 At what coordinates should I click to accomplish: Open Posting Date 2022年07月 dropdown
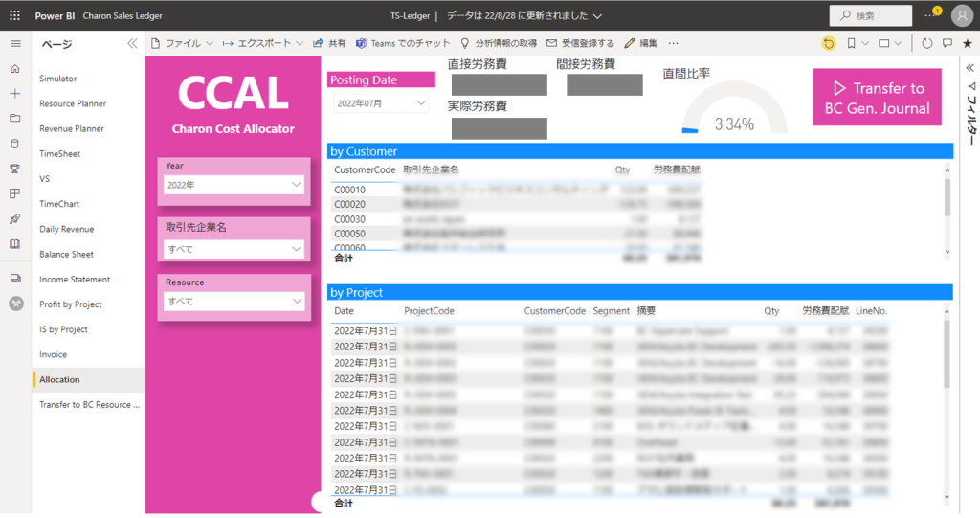click(381, 103)
